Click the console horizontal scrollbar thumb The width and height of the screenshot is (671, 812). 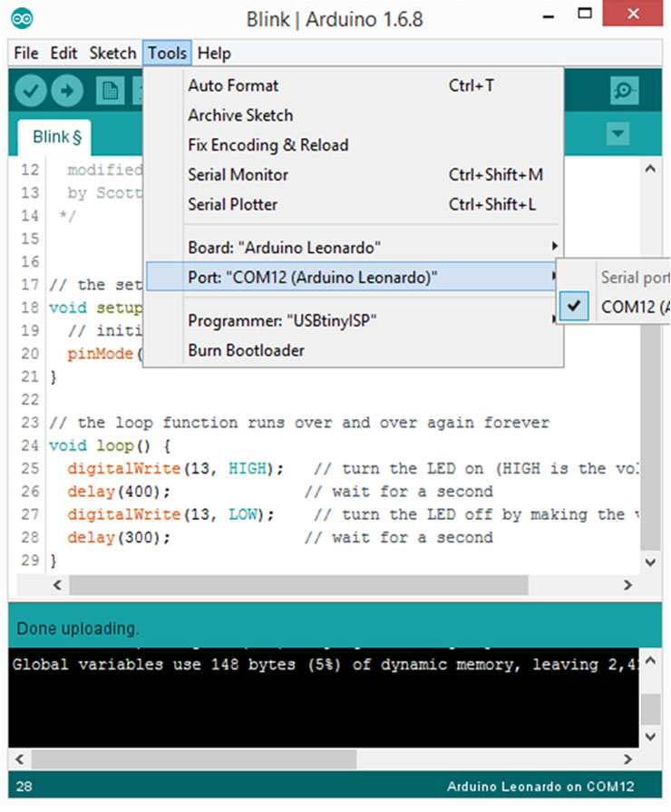(194, 759)
